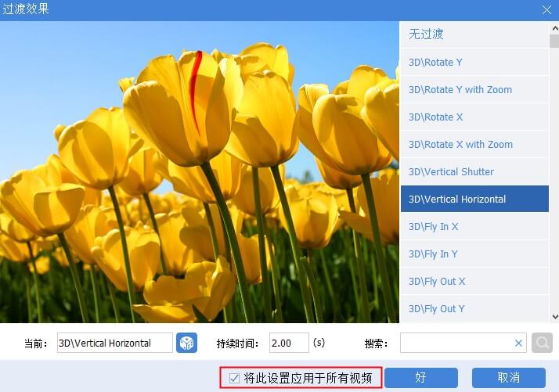Select highlighted 3D\Vertical Horizontal list item
Screen dimensions: 559x392
[474, 199]
